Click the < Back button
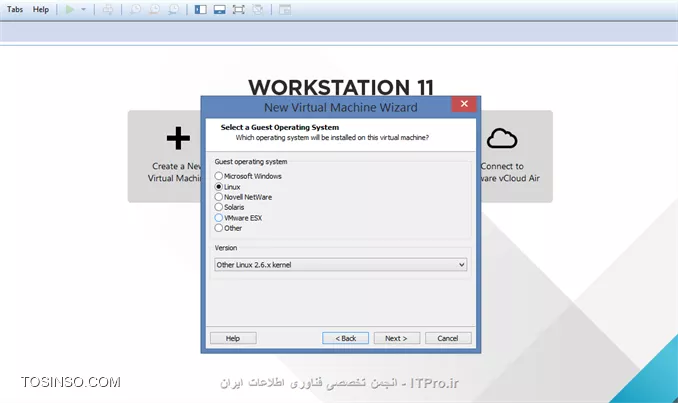The height and width of the screenshot is (403, 678). [x=345, y=338]
